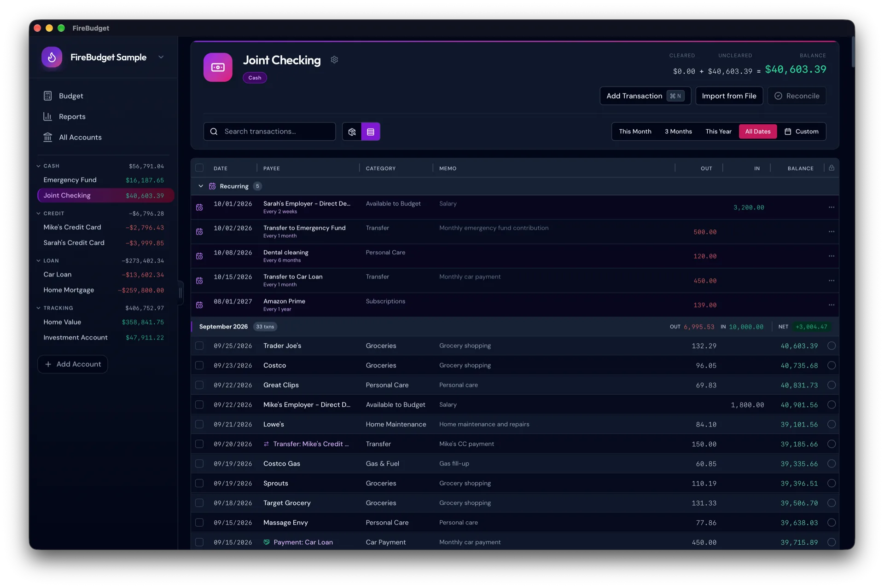Collapse the TRACKING accounts section
Image resolution: width=884 pixels, height=588 pixels.
coord(38,308)
